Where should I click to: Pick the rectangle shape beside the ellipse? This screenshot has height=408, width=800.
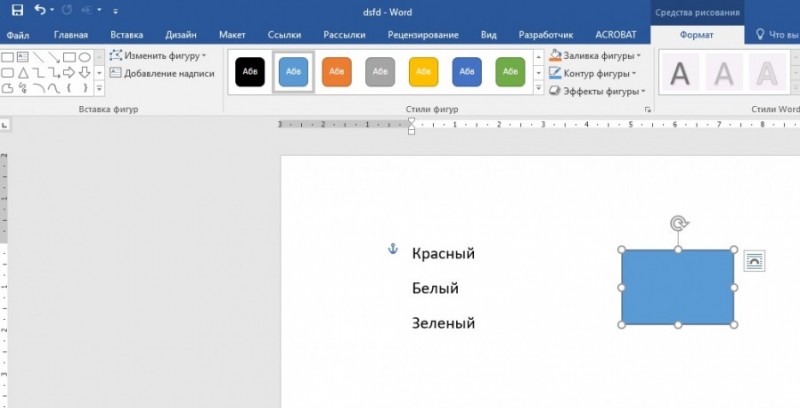click(x=69, y=57)
